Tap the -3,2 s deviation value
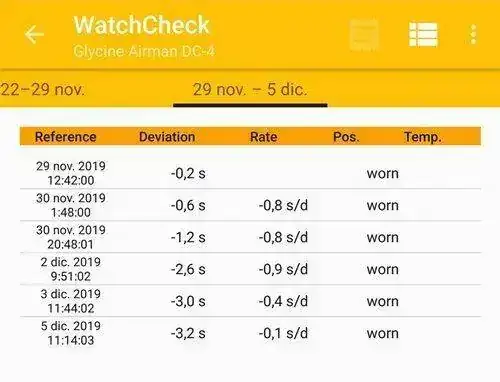This screenshot has height=382, width=500. [x=188, y=333]
